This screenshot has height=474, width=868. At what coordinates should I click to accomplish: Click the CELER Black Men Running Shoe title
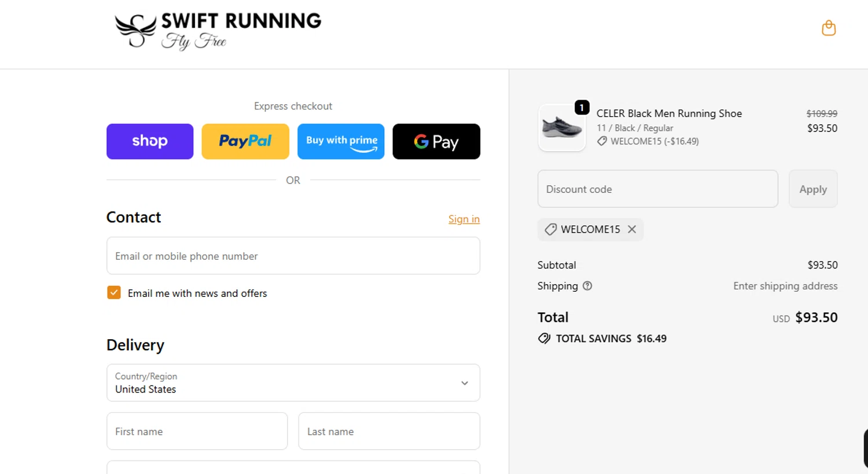(x=670, y=113)
